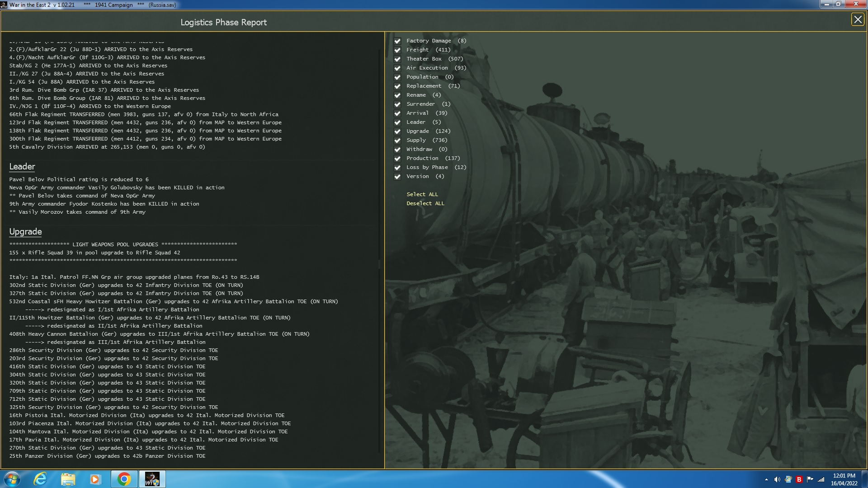The image size is (868, 488).
Task: Click the taskbar clock showing 12:01 PM
Action: 844,479
